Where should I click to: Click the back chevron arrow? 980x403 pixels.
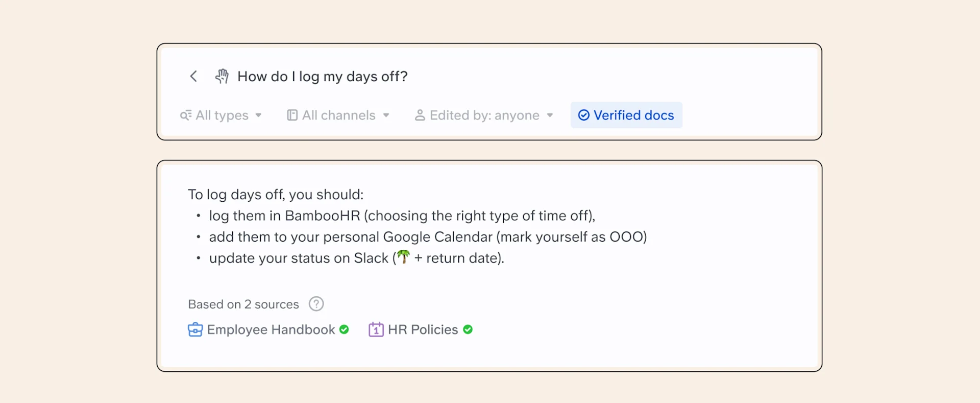193,76
